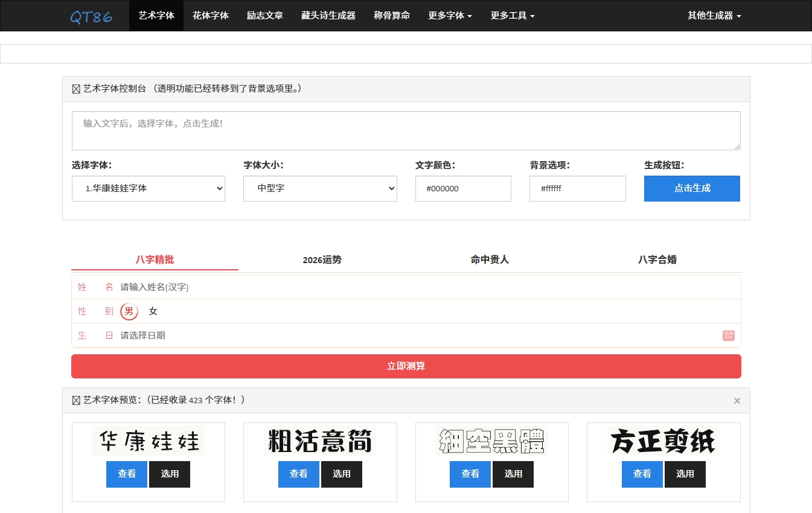Viewport: 812px width, 513px height.
Task: Click 选用 under 华康娃娃 font
Action: 170,474
